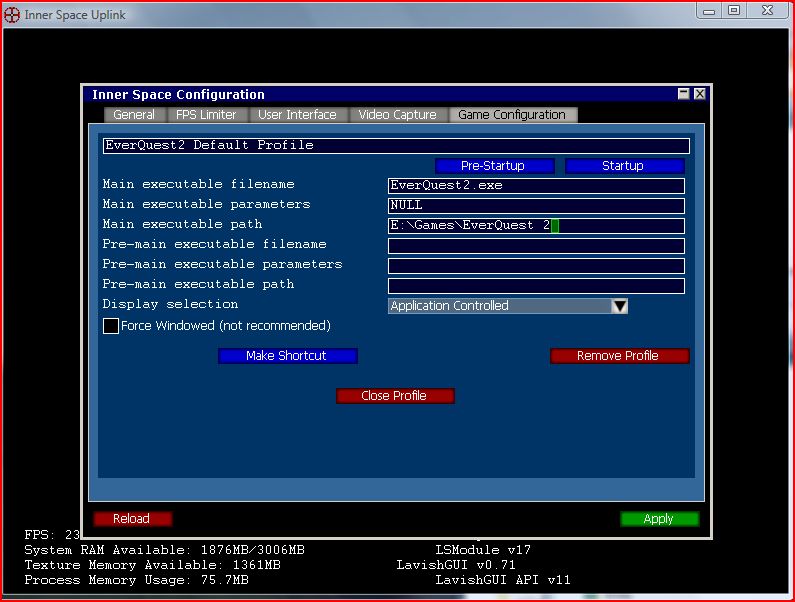Edit the EverQuest2 Default Profile name field
795x602 pixels.
click(396, 146)
